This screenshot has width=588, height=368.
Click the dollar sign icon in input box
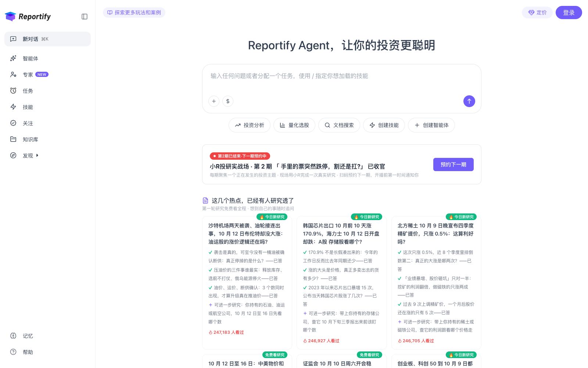pos(228,101)
